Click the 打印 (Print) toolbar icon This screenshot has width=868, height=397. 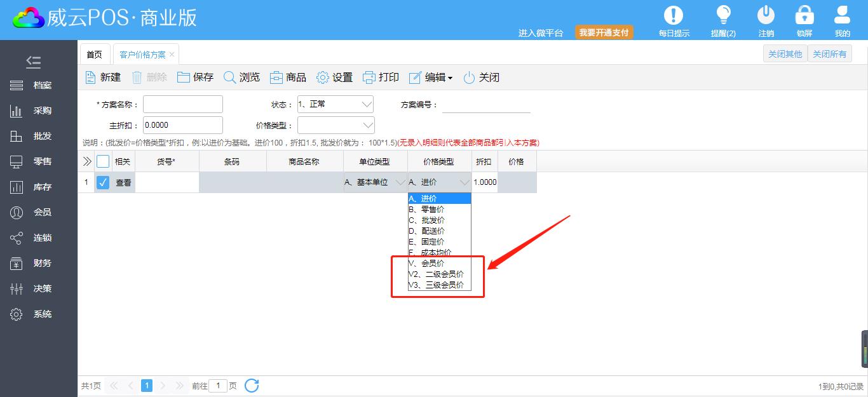click(369, 77)
